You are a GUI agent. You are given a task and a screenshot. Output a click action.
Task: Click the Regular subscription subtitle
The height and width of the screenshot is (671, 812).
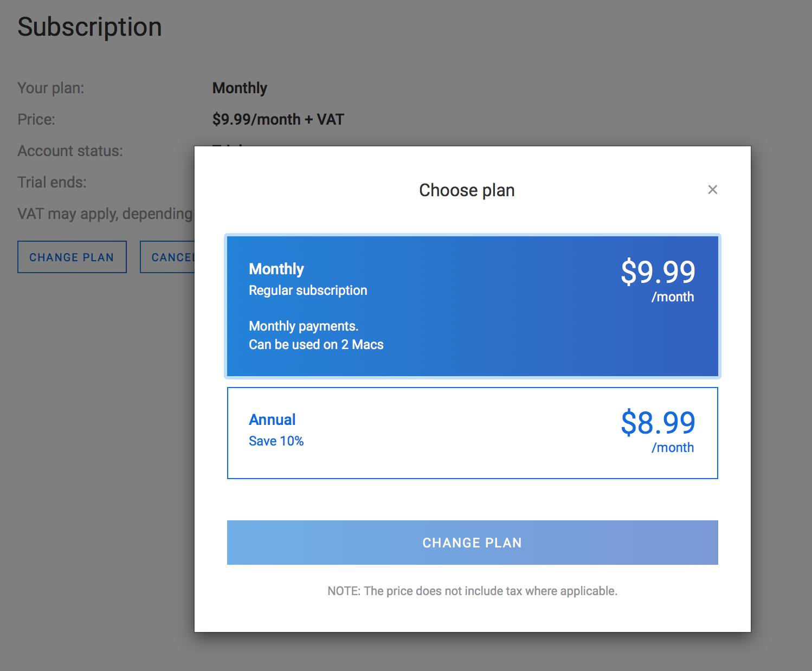click(x=308, y=291)
